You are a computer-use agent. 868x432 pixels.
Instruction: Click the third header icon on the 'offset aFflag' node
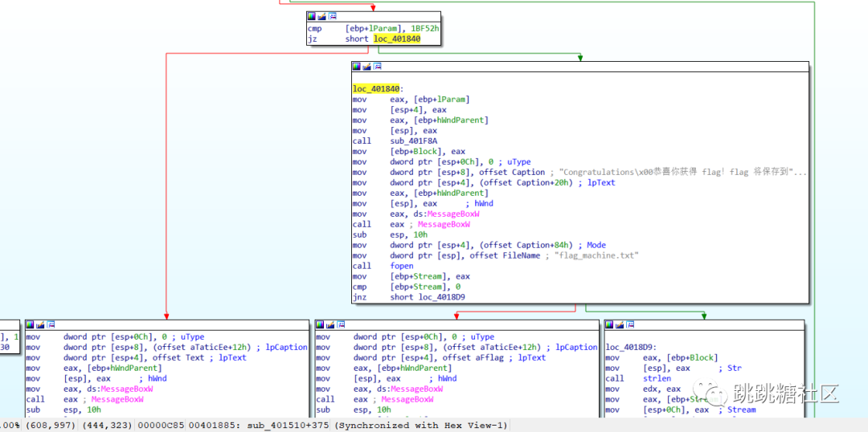tap(340, 324)
